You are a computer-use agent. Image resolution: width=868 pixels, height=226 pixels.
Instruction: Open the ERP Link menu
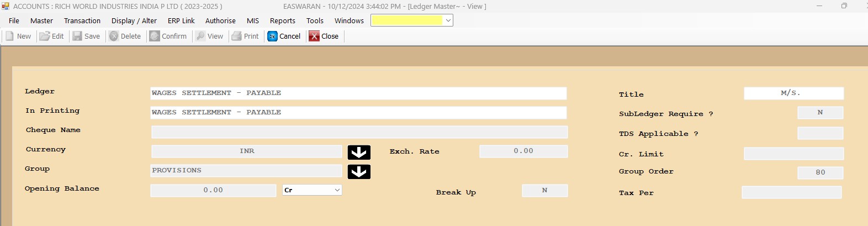(181, 21)
